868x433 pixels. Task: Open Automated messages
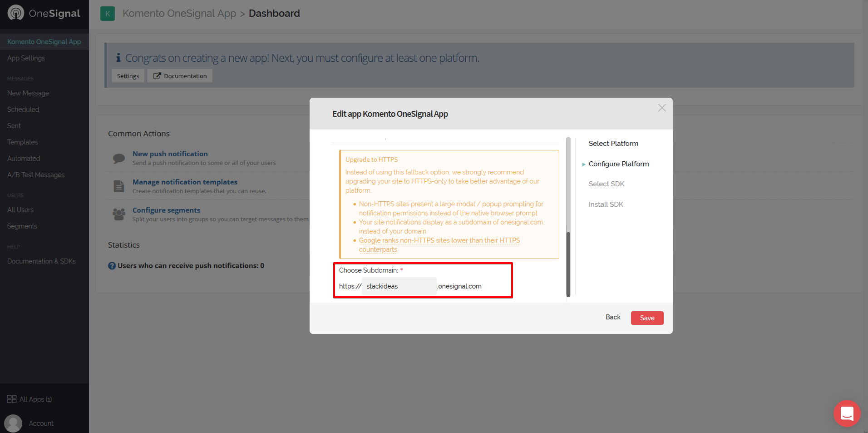(x=24, y=159)
